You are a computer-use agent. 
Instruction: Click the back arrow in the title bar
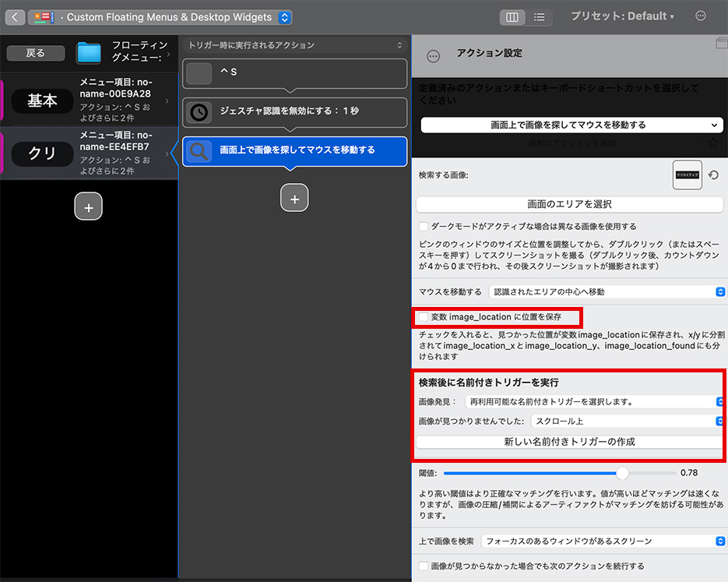point(14,16)
